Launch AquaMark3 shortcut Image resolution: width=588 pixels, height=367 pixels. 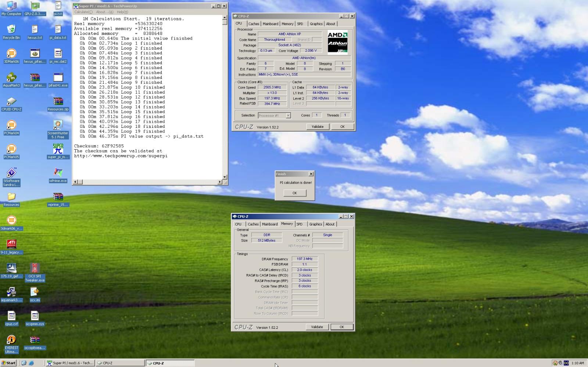pos(11,80)
